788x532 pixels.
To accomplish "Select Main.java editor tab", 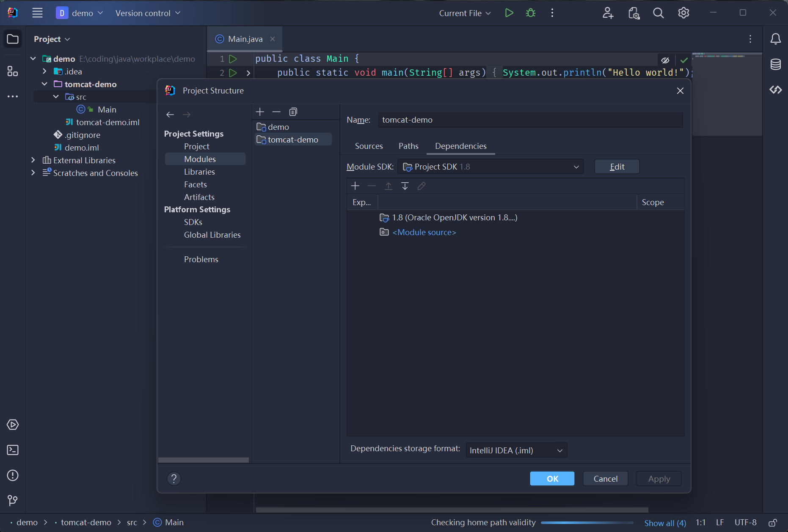I will 245,39.
